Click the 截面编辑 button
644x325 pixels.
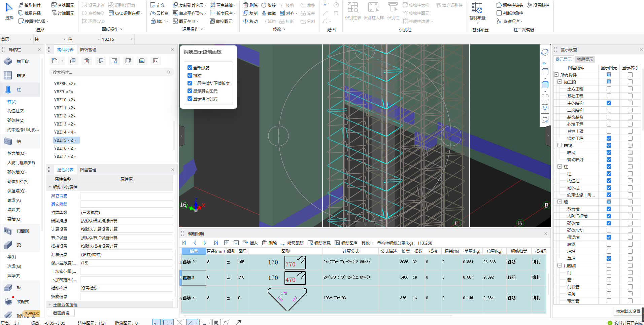coord(61,313)
